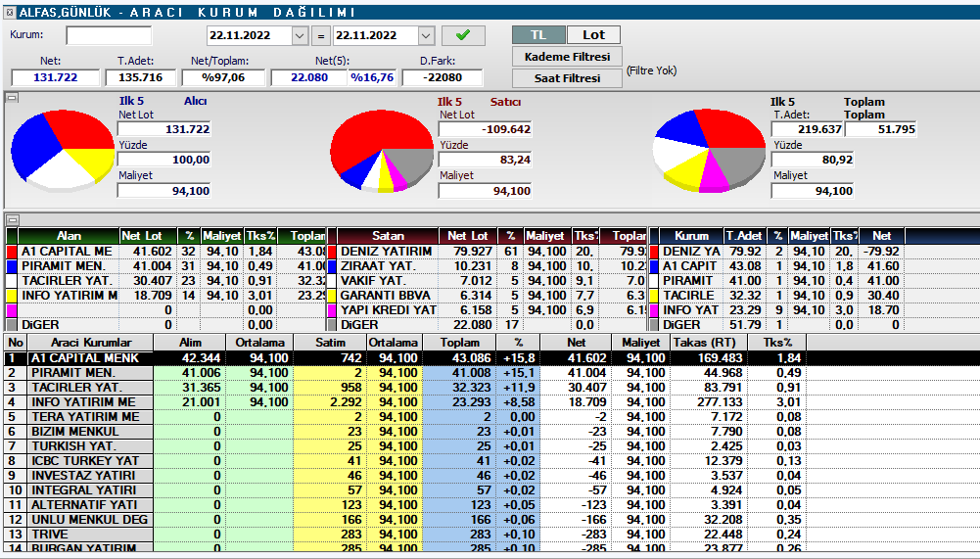The height and width of the screenshot is (559, 980).
Task: Click yellow swatch beside GARANTI BBVA
Action: pos(332,295)
